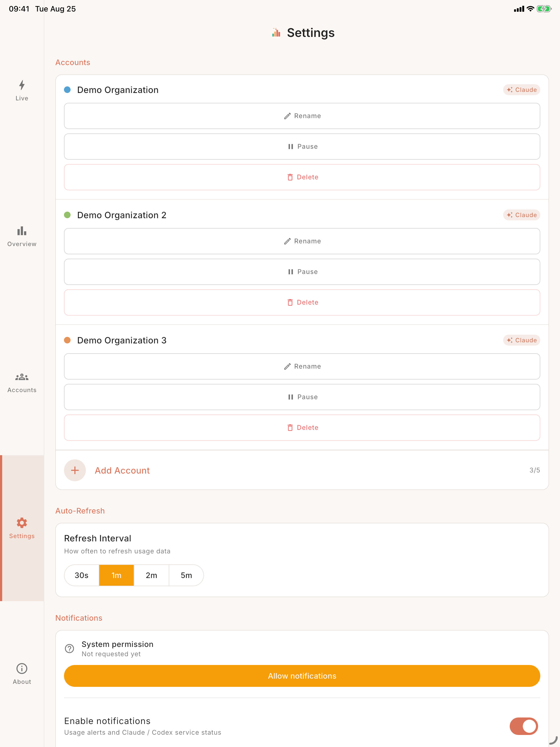This screenshot has height=747, width=560.
Task: Set refresh interval to 30s
Action: (x=82, y=575)
